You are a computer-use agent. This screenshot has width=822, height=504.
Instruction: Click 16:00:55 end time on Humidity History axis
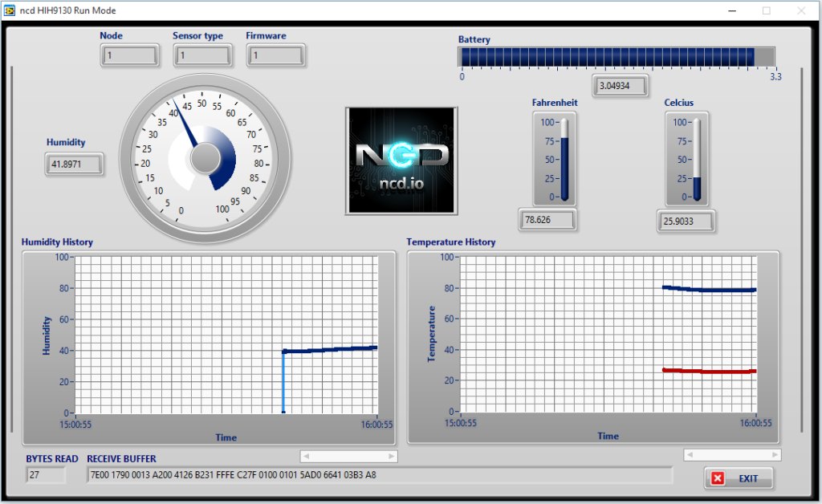click(x=376, y=425)
